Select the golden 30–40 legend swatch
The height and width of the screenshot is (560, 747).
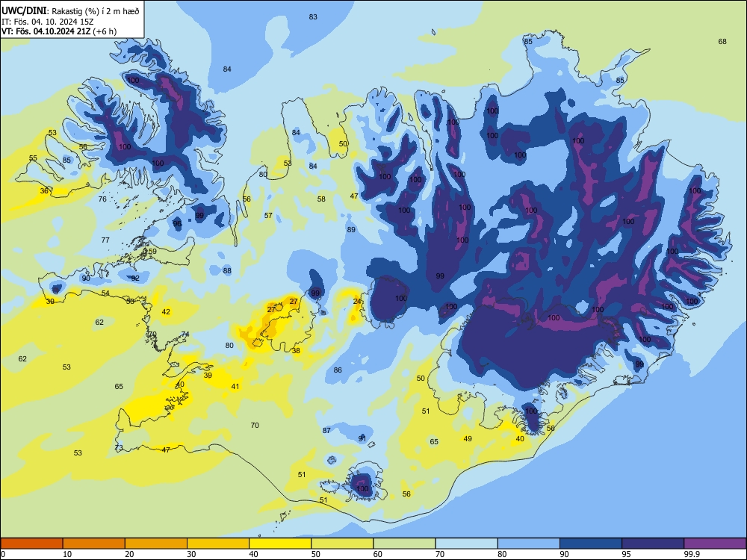(218, 544)
